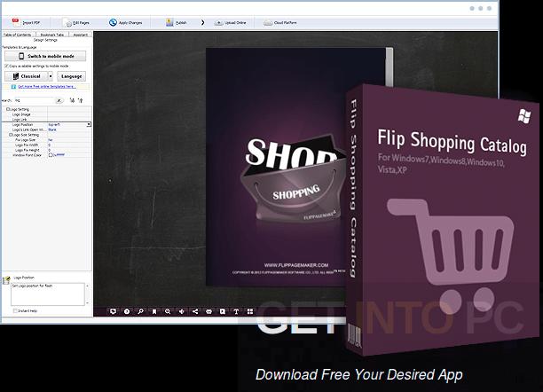
Task: Click the page-view icon next to the envelope
Action: pyautogui.click(x=223, y=311)
